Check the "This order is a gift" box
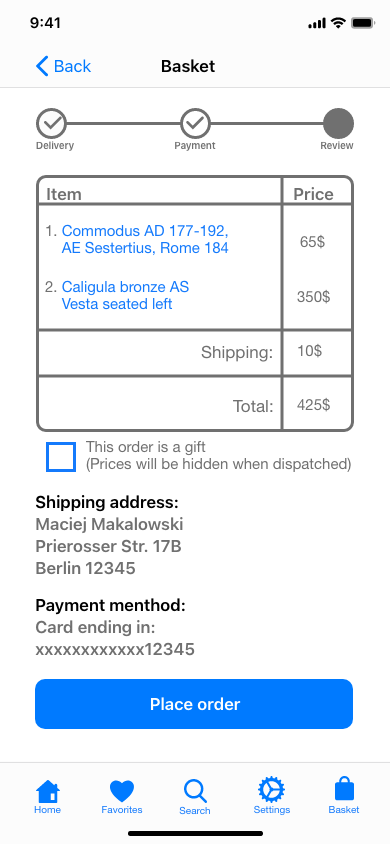Viewport: 390px width, 844px height. coord(61,457)
